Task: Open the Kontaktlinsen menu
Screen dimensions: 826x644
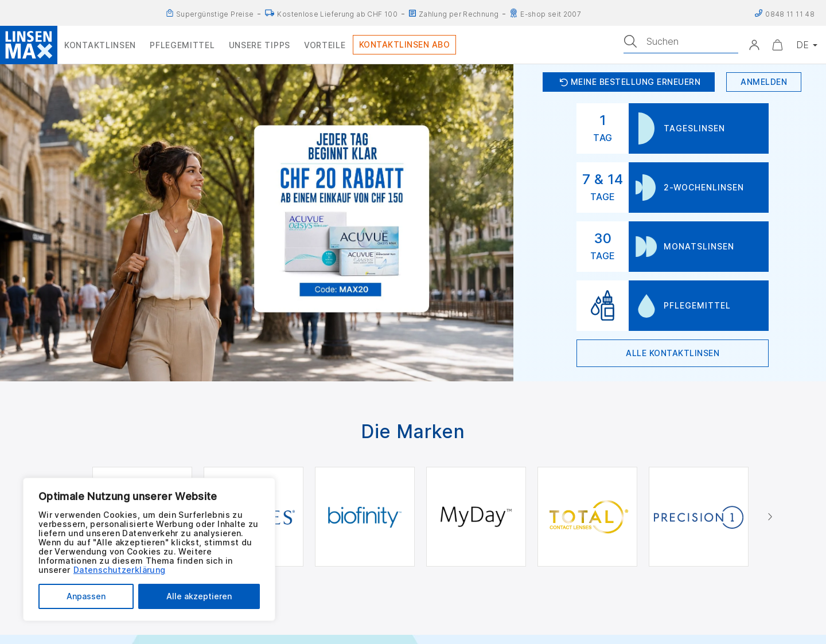Action: (100, 45)
